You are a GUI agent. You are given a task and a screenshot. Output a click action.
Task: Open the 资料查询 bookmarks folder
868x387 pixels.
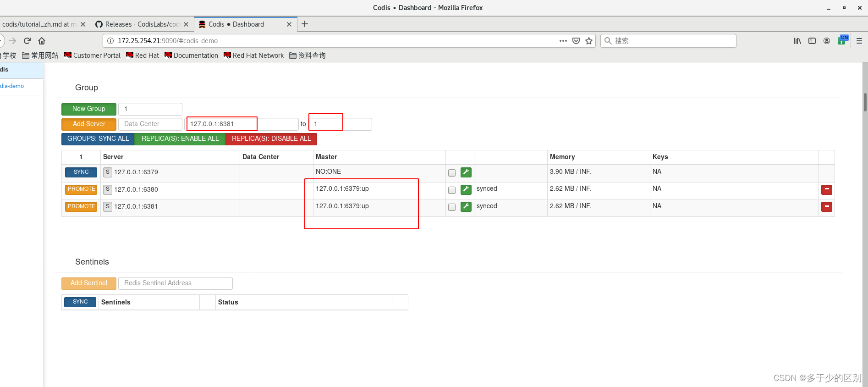click(307, 55)
